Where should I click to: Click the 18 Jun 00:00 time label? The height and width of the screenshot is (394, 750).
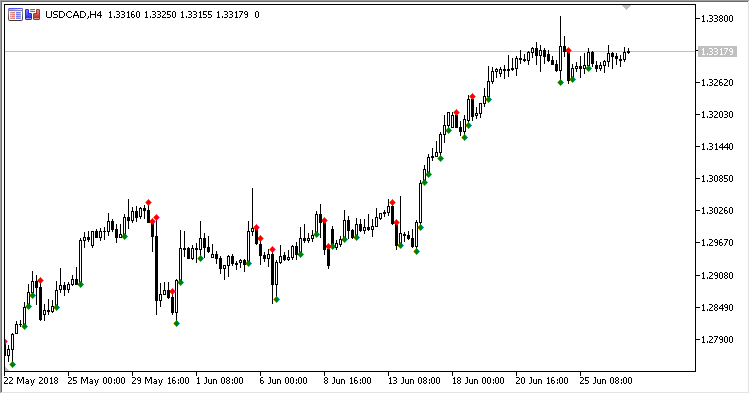(x=478, y=381)
